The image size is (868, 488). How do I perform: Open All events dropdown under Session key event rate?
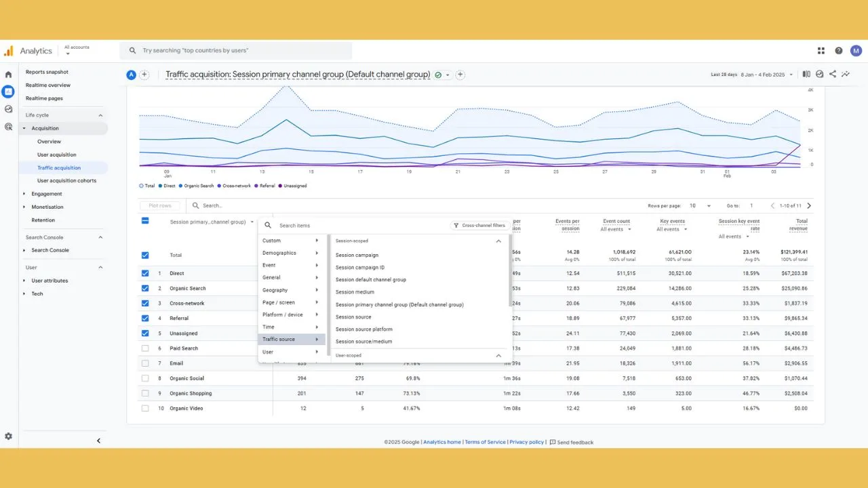click(734, 237)
